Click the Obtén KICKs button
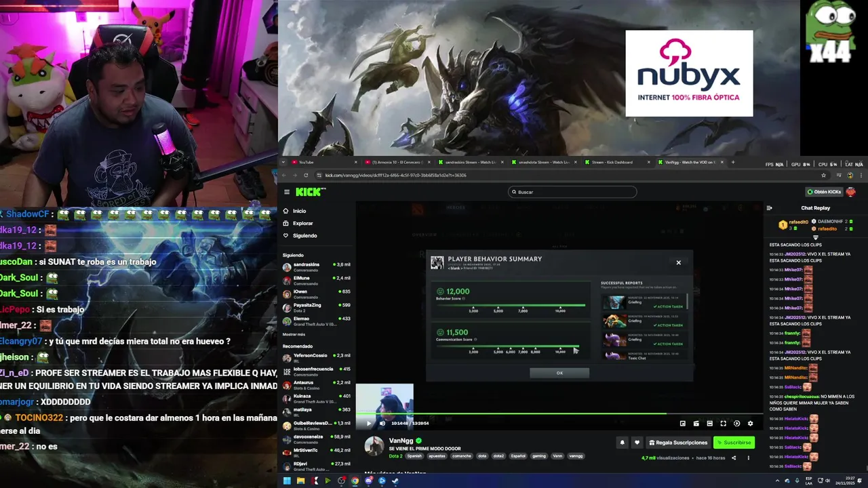The image size is (868, 488). tap(824, 192)
